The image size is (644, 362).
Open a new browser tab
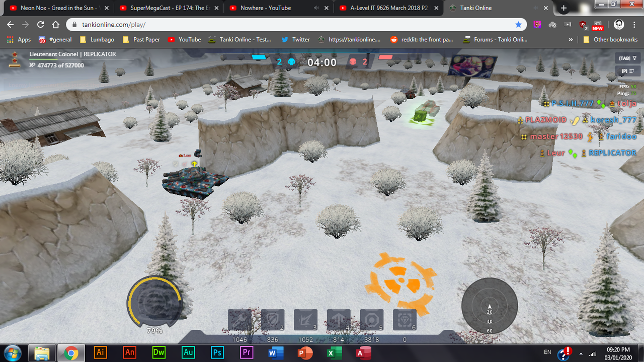tap(563, 8)
